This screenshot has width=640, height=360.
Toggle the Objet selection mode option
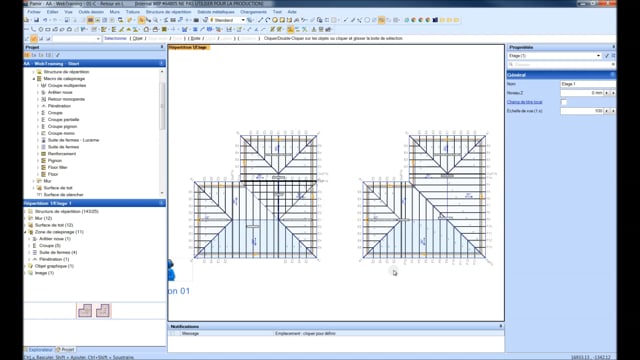(x=138, y=38)
